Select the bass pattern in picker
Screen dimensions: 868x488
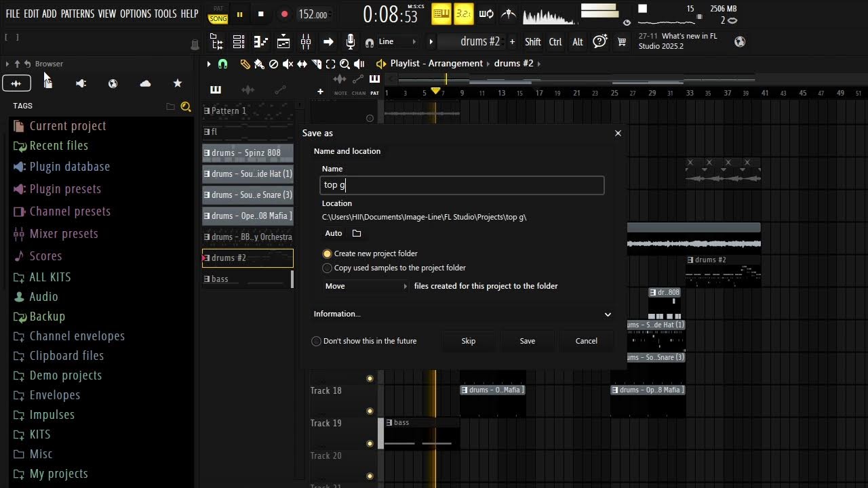[248, 279]
